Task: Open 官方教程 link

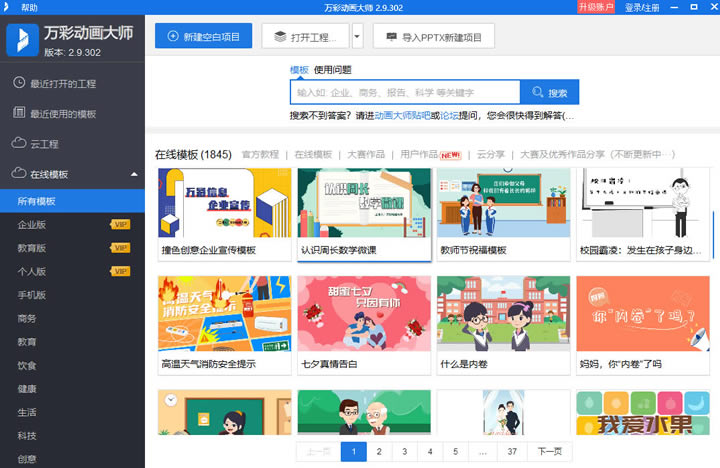Action: [x=260, y=154]
